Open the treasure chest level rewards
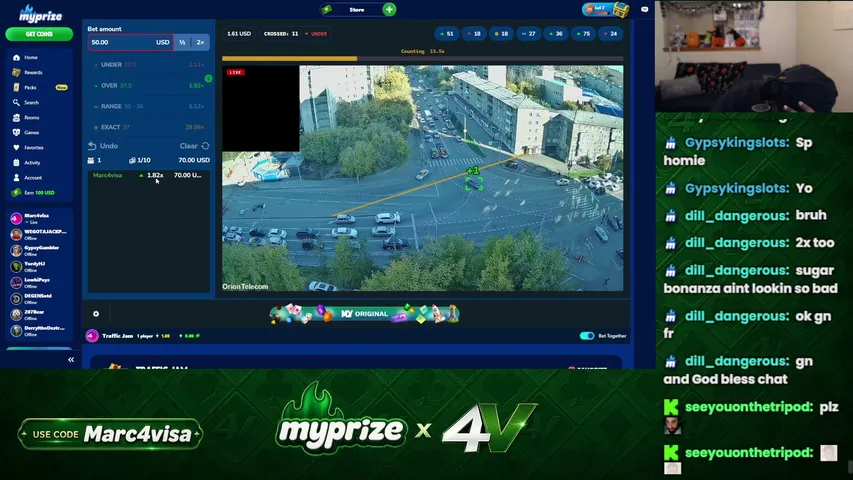Viewport: 853px width, 480px height. tap(621, 9)
